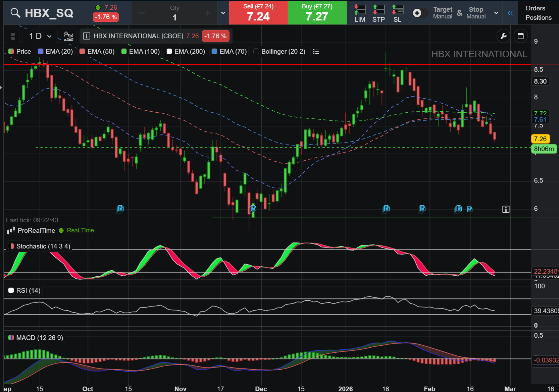Open the indicators chart icon
The width and height of the screenshot is (559, 392).
(68, 36)
